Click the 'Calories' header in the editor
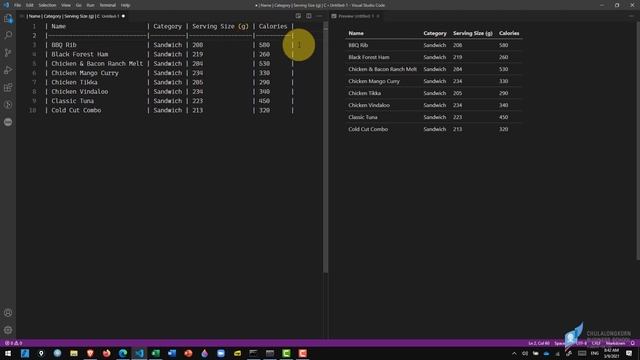 pyautogui.click(x=273, y=26)
